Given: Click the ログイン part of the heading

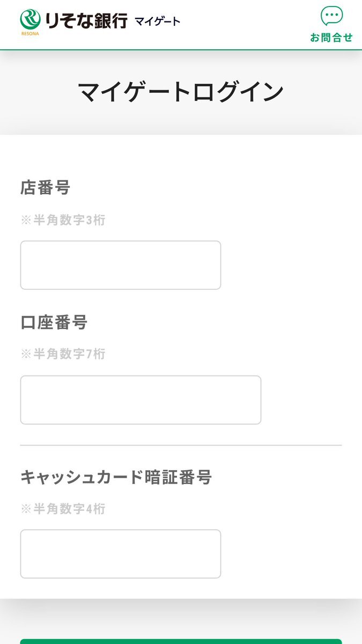Looking at the screenshot, I should click(232, 92).
